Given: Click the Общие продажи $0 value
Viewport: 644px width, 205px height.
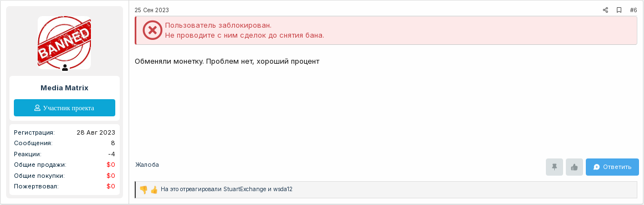Looking at the screenshot, I should click(x=110, y=165).
